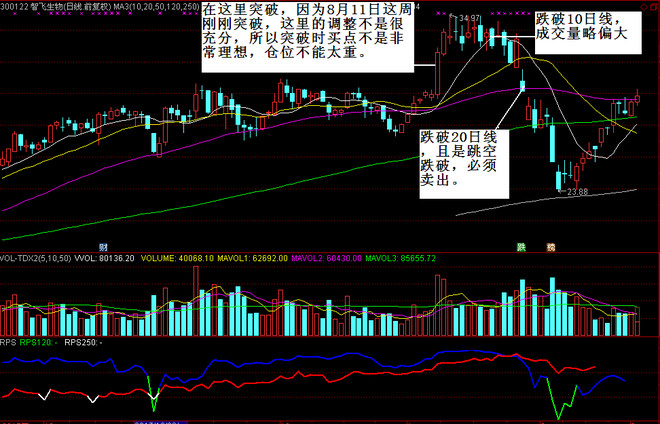Click the blue 财 marker below the chart
This screenshot has width=660, height=424.
click(103, 247)
